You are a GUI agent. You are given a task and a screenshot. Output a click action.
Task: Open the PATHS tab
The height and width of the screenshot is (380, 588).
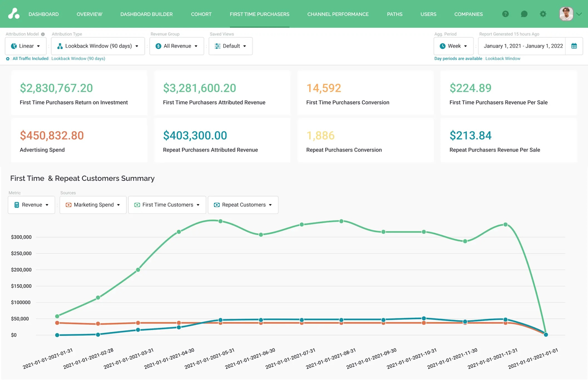click(395, 14)
